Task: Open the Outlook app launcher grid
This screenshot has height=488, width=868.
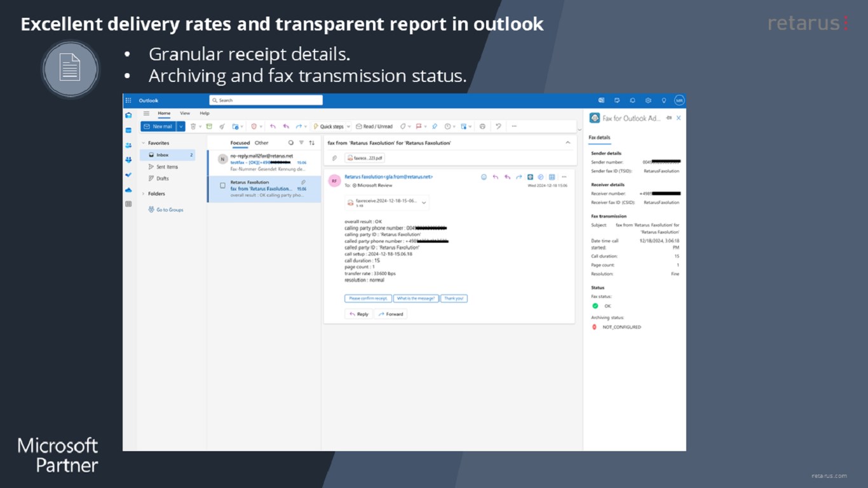Action: click(x=128, y=100)
